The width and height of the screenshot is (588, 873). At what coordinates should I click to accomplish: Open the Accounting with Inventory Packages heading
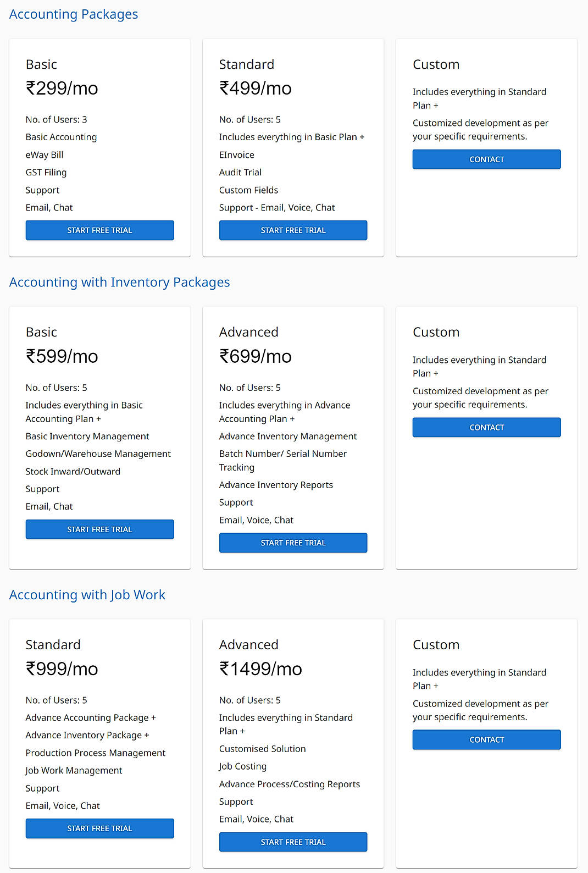coord(119,282)
